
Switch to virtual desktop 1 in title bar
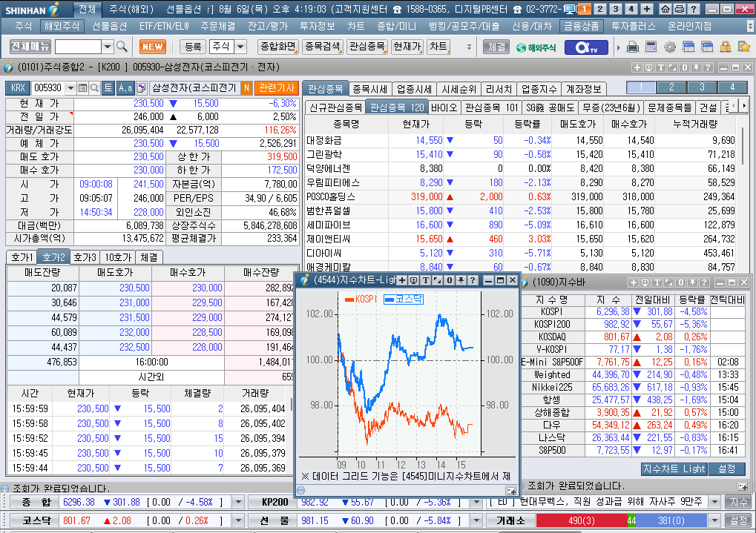[585, 9]
